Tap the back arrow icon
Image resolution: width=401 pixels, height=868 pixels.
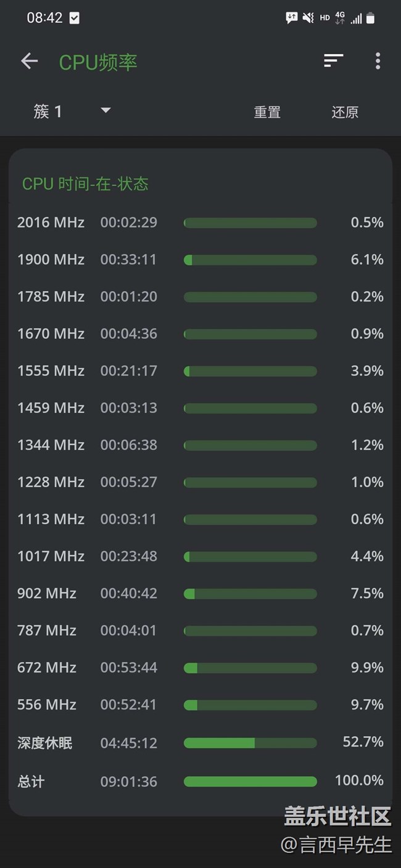pos(29,61)
